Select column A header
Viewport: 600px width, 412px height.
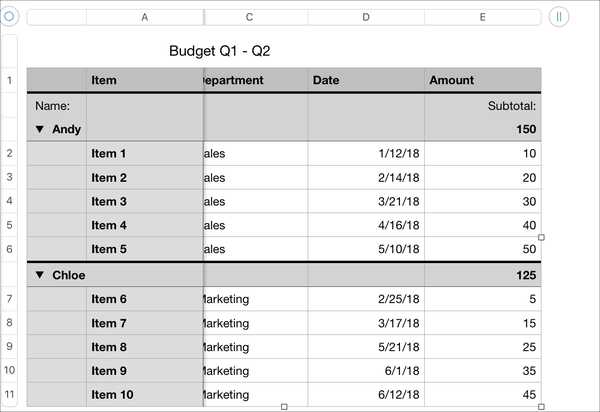(x=145, y=17)
